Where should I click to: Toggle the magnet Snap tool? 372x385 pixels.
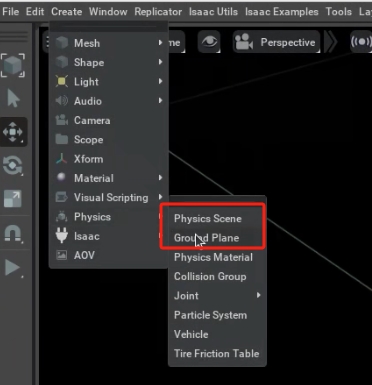point(13,233)
